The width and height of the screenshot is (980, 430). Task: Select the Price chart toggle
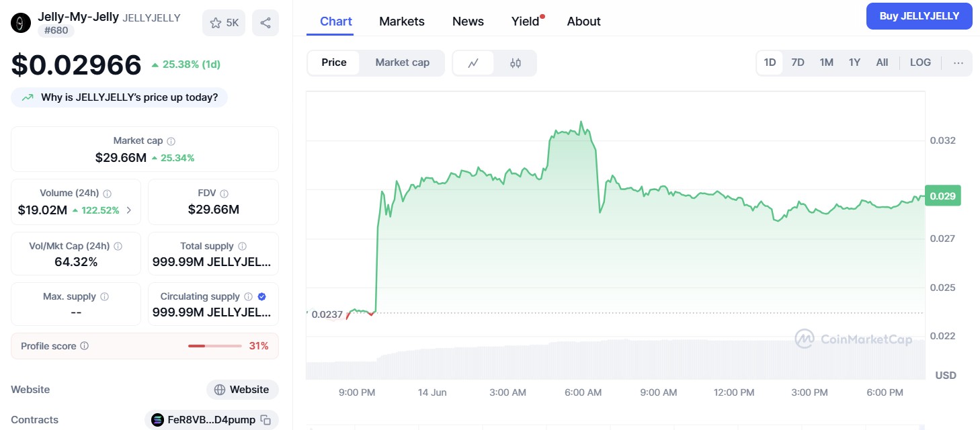(x=334, y=62)
